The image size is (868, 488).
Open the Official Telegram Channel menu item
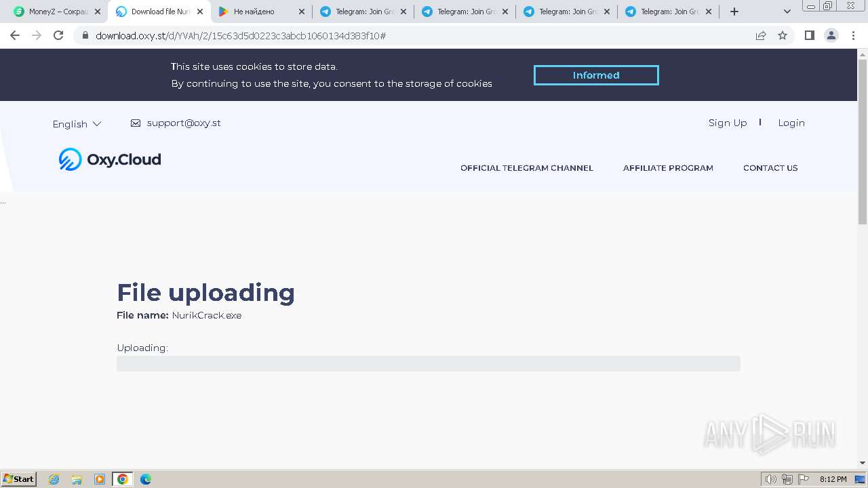[527, 168]
